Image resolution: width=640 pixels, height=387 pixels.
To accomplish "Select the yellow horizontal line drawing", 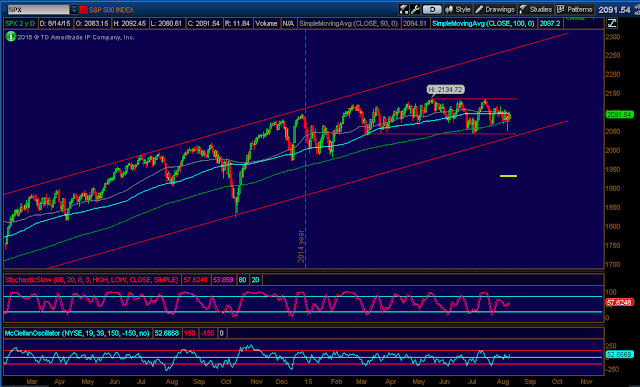I will click(509, 176).
